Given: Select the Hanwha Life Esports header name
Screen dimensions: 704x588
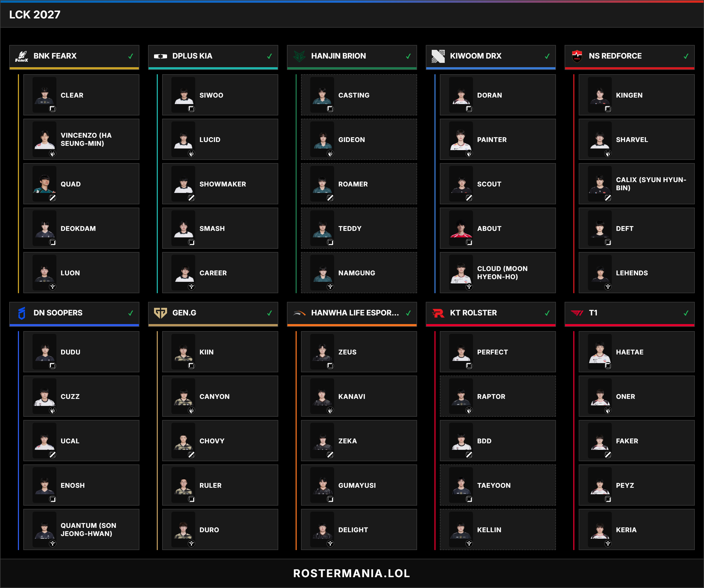Looking at the screenshot, I should pos(355,313).
